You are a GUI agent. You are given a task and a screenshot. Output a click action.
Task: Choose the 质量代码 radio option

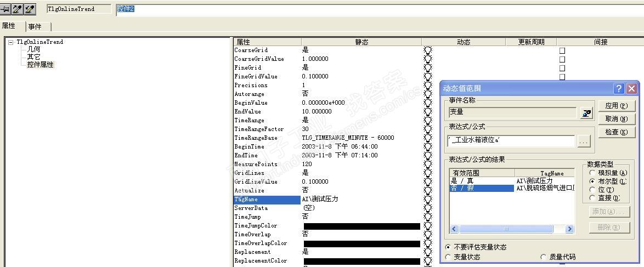(544, 257)
